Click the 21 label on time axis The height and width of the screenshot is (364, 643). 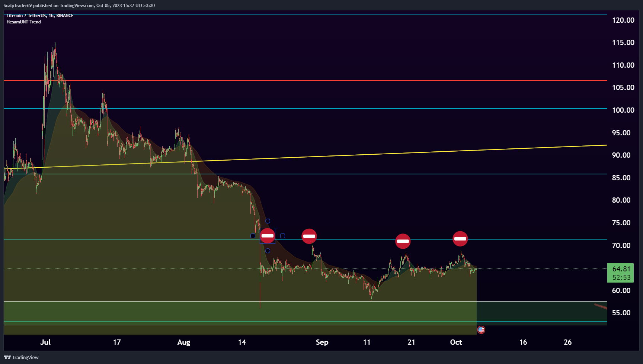tap(411, 342)
